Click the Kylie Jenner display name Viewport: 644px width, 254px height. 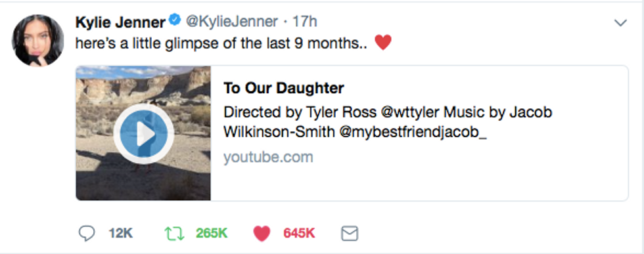click(120, 22)
